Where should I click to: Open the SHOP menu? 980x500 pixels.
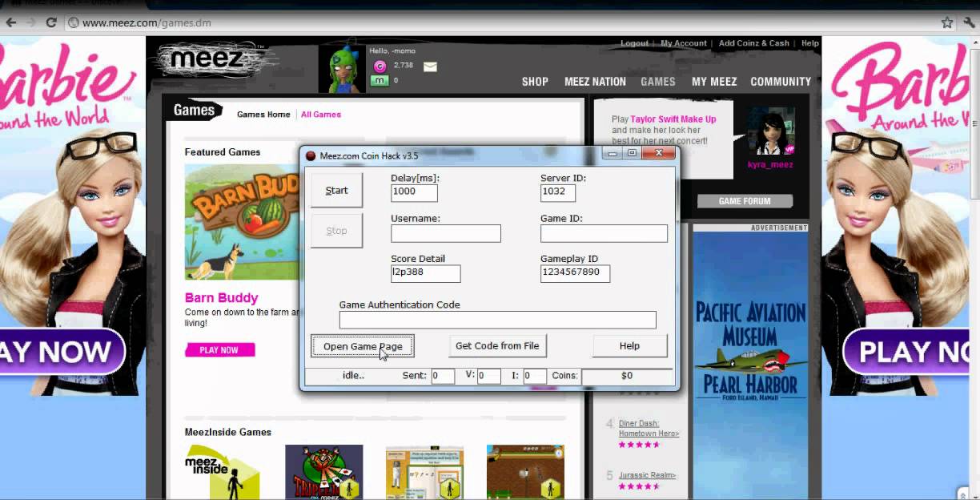tap(535, 82)
